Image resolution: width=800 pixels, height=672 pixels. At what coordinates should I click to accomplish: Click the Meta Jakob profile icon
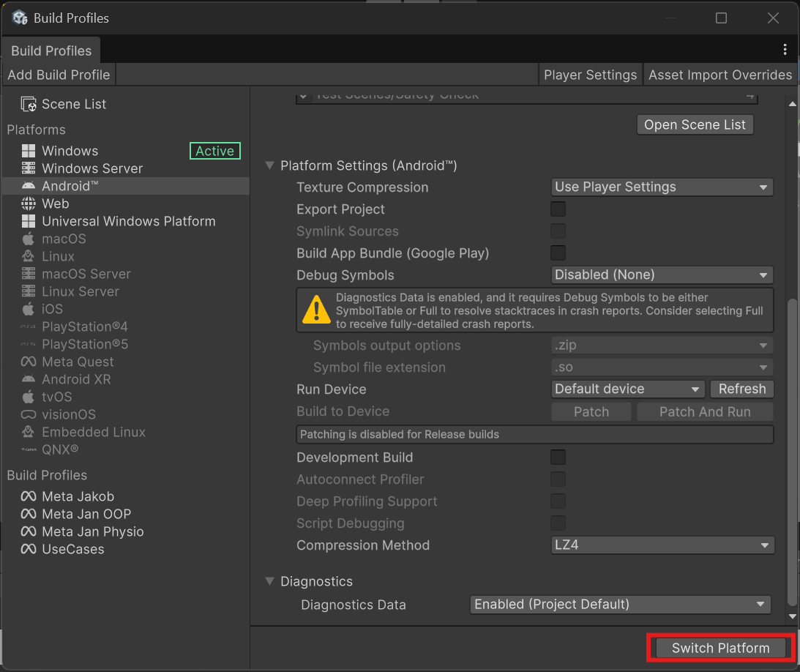29,496
